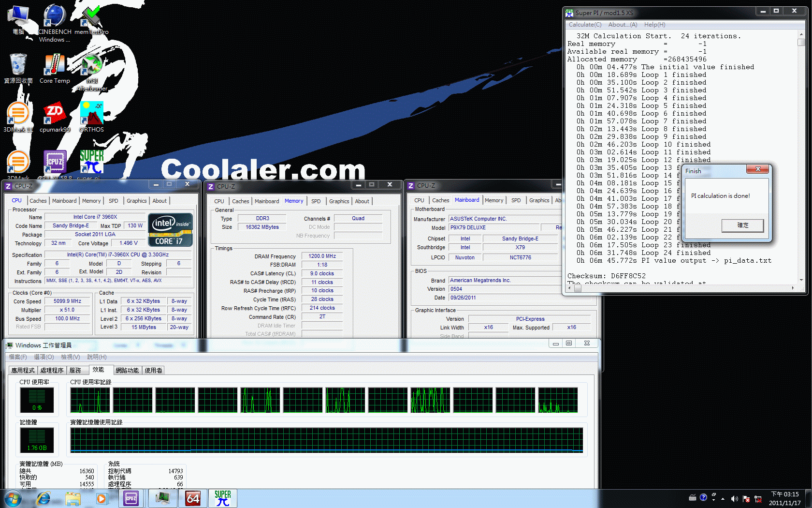This screenshot has height=508, width=812.
Task: Click Super PI horizontal scrollbar right arrow
Action: pos(793,288)
